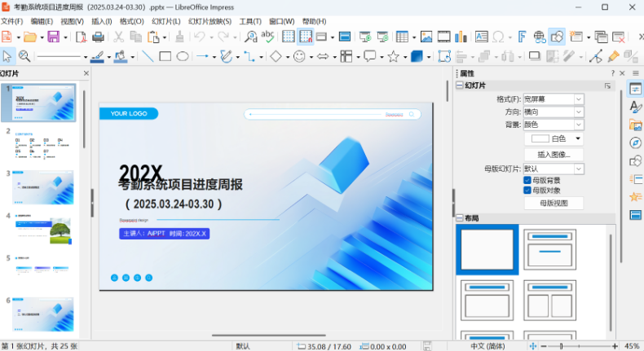
Task: Toggle Draw Functions shapes icon
Action: coord(557,37)
